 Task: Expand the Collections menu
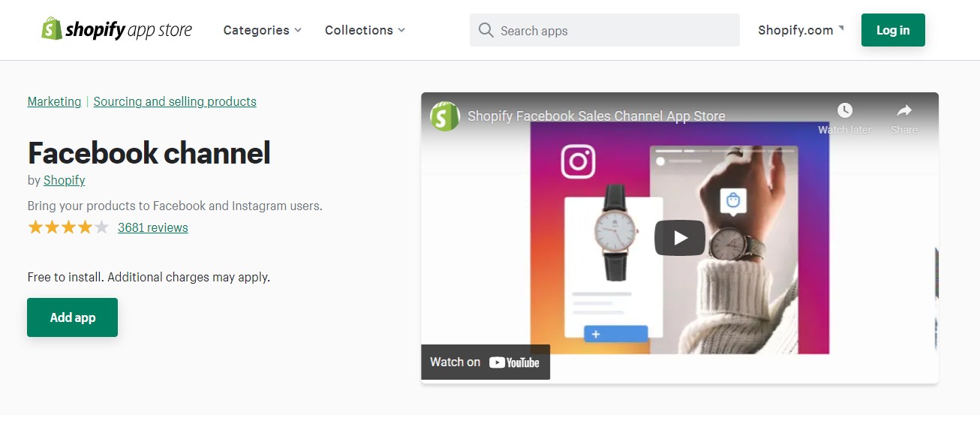pos(365,30)
